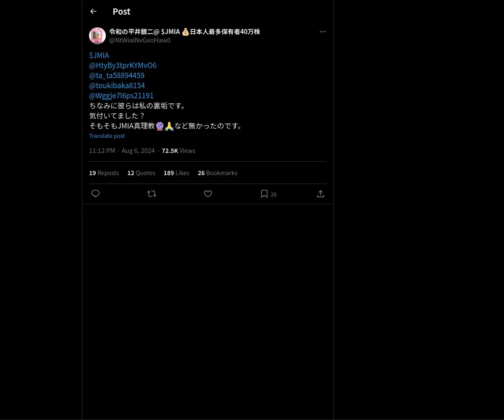Open mention @Wggje7l6ps21191
This screenshot has width=504, height=420.
coord(121,95)
